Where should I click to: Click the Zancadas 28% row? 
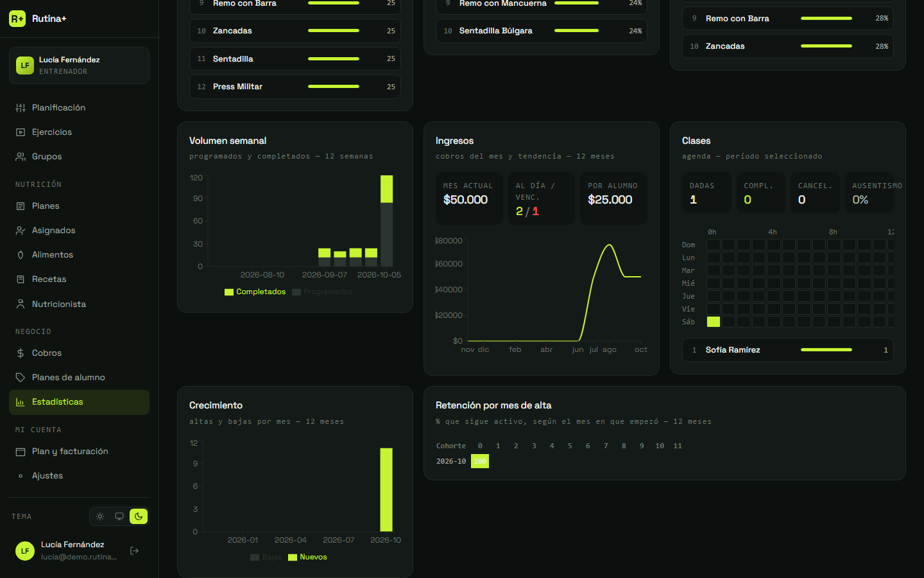[788, 46]
